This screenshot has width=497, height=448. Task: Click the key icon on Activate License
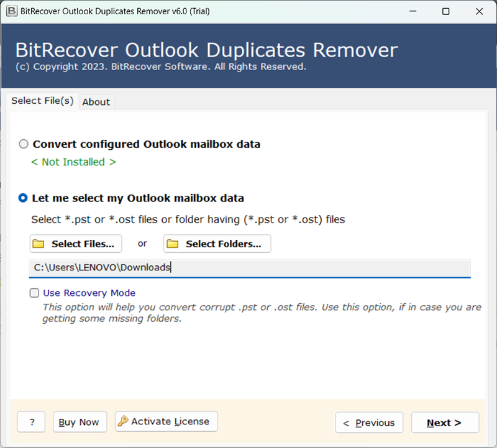click(122, 421)
